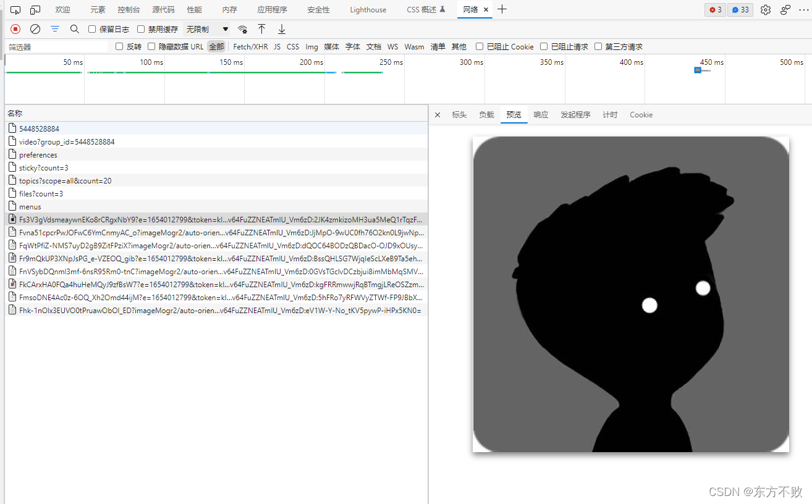This screenshot has width=812, height=504.
Task: Clear the network log
Action: (x=35, y=29)
